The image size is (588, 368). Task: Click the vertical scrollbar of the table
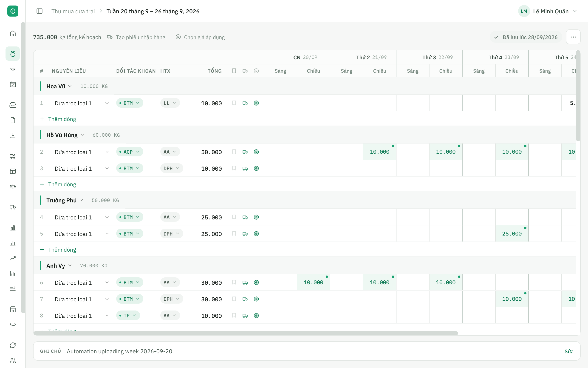click(578, 95)
